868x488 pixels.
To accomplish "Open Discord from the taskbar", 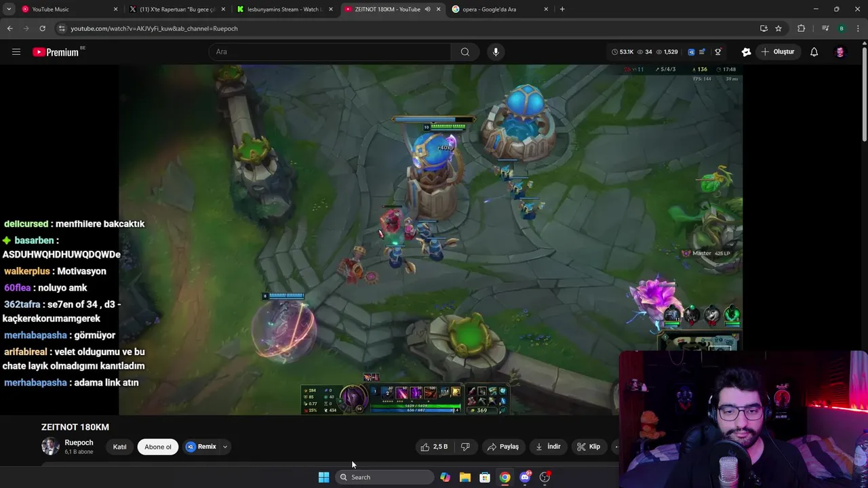I will [525, 477].
